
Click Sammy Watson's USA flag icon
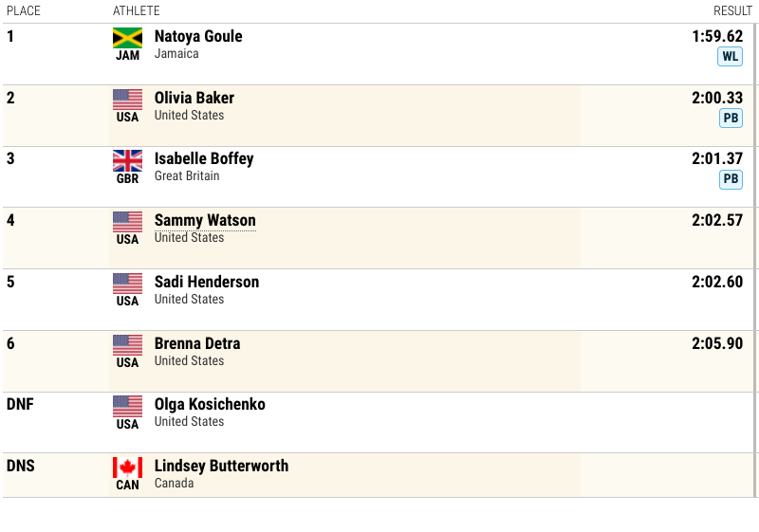click(x=127, y=222)
